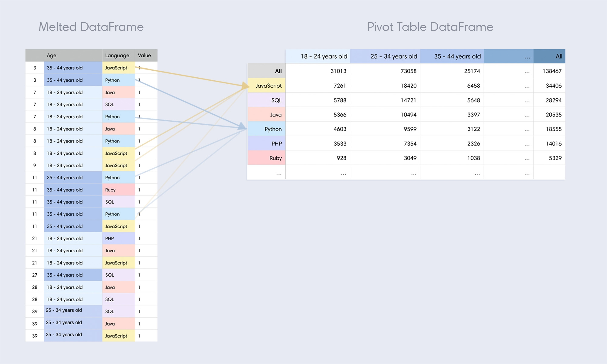The image size is (607, 364).
Task: Click the value 4603 in Python row
Action: pos(340,129)
